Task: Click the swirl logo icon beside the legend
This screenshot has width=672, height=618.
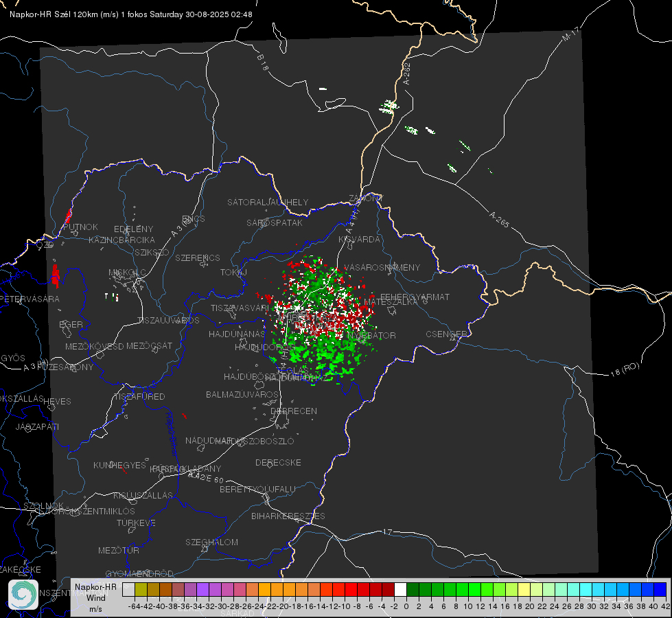Action: [23, 595]
